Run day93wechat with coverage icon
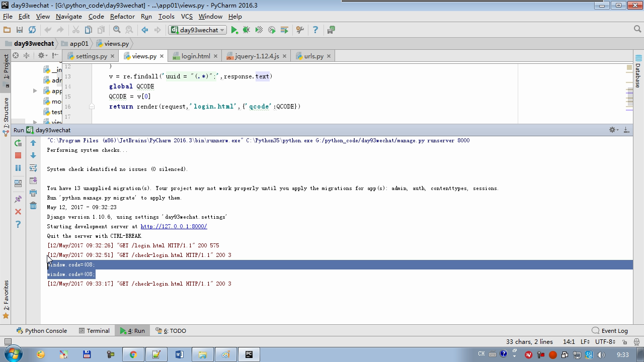The image size is (644, 362). pos(259,30)
